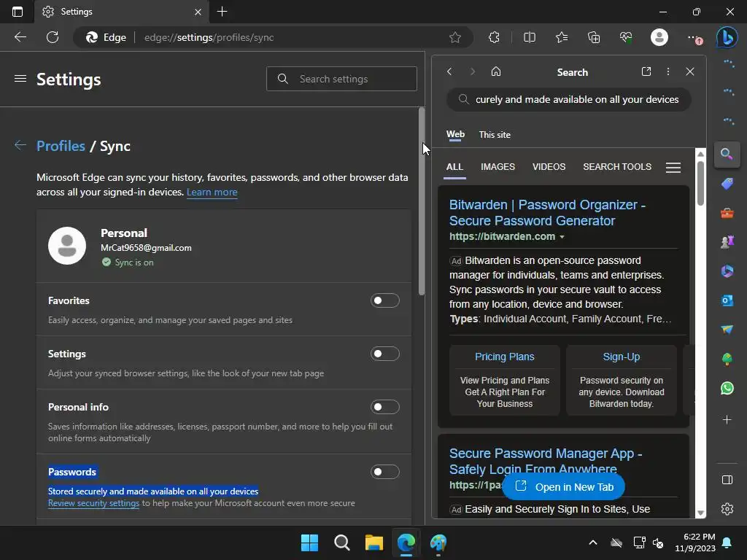Open the search results hamburger menu
The width and height of the screenshot is (747, 560).
(x=673, y=168)
